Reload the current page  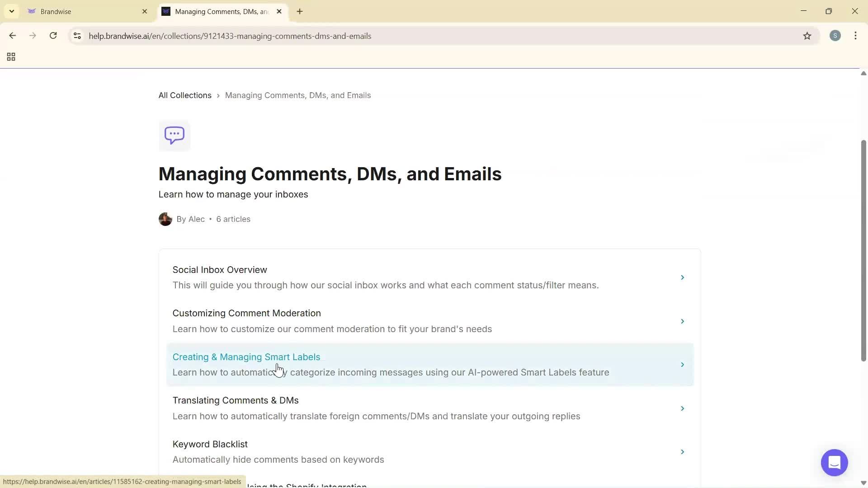(x=53, y=36)
